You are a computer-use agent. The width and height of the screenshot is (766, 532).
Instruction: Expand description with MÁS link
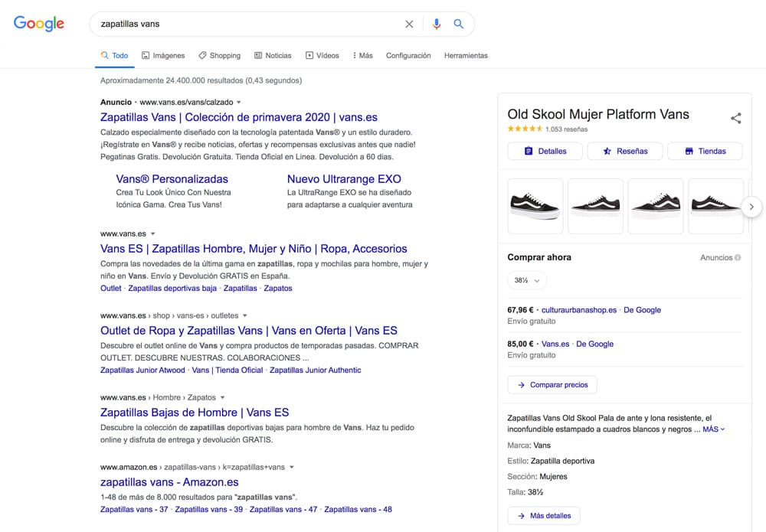713,429
